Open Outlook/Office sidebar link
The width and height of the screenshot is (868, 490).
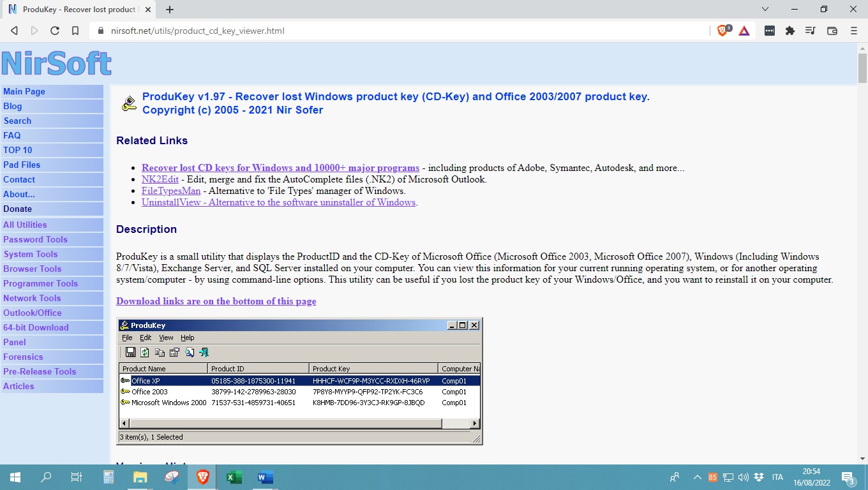52,313
